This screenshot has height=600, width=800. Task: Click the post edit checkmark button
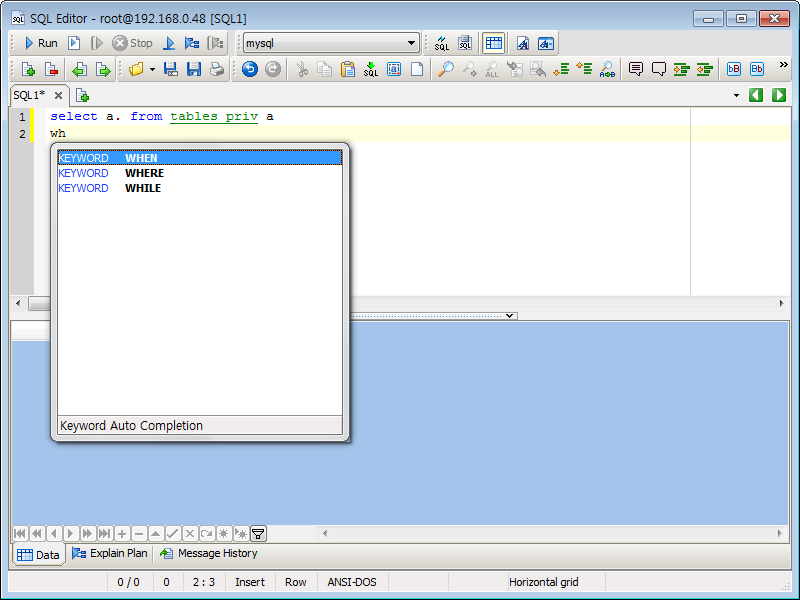click(x=173, y=534)
